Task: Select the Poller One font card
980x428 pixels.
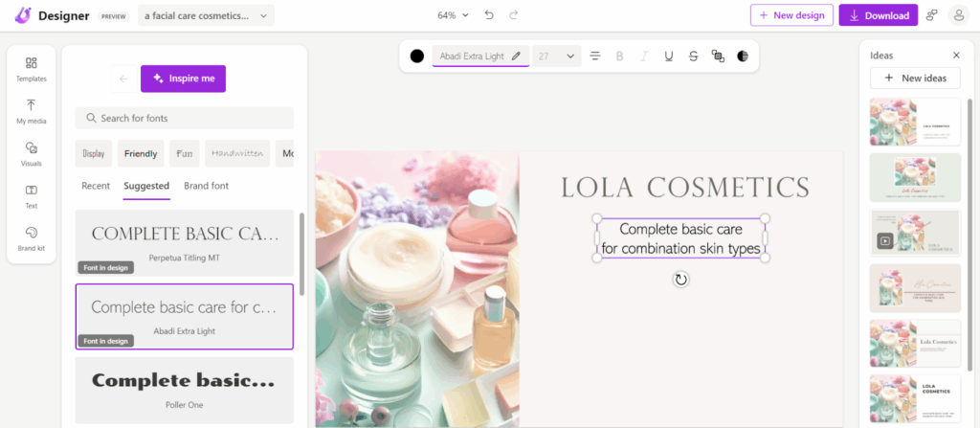Action: [185, 391]
